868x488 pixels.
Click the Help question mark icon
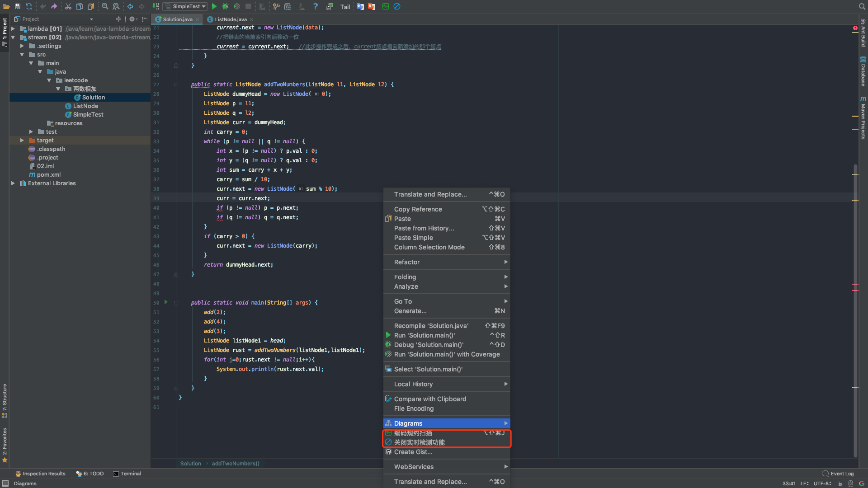point(316,6)
